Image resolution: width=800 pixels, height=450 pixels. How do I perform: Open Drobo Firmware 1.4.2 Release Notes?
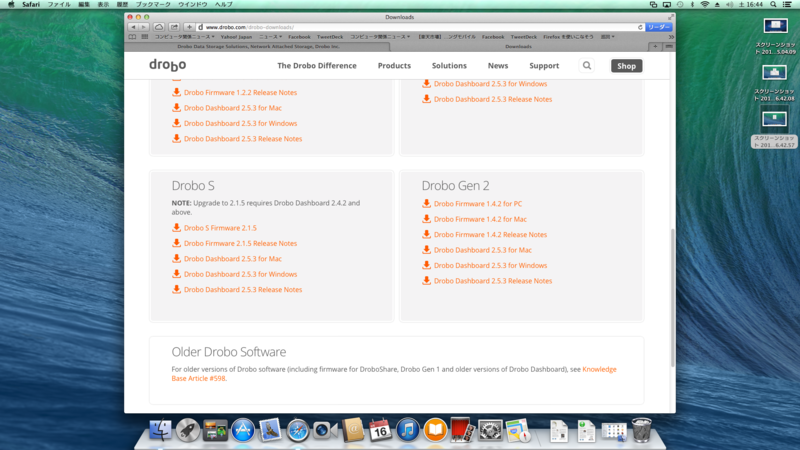click(x=490, y=235)
